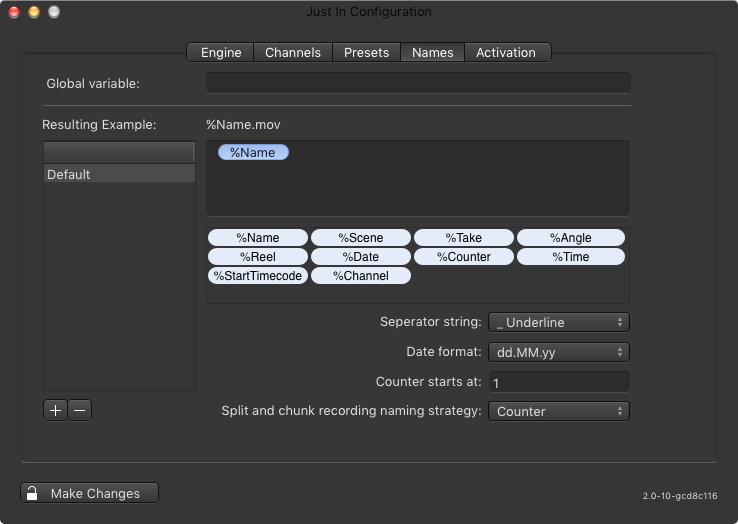Open the split and chunk naming strategy dropdown
The height and width of the screenshot is (524, 738).
[x=559, y=411]
